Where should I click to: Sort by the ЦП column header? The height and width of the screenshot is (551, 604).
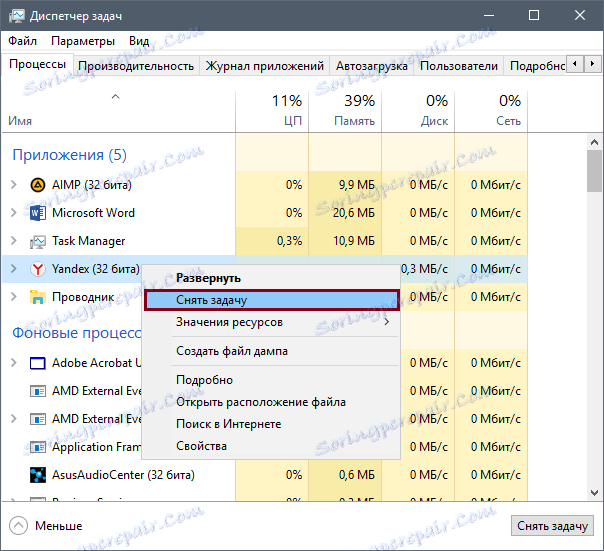pos(272,111)
